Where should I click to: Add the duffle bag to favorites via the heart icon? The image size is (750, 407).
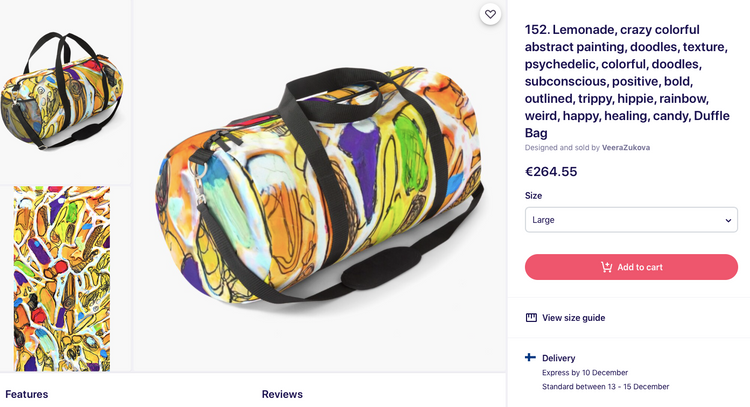click(x=489, y=14)
